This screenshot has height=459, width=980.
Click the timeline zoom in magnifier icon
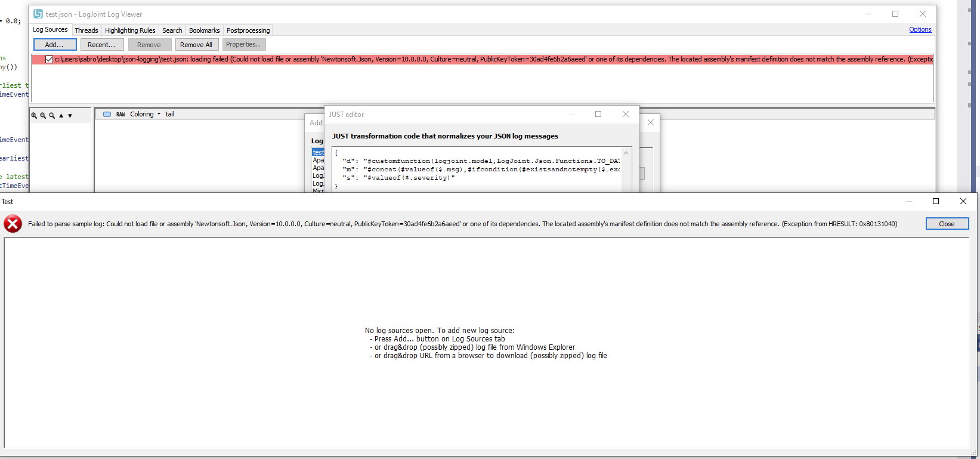[x=34, y=116]
